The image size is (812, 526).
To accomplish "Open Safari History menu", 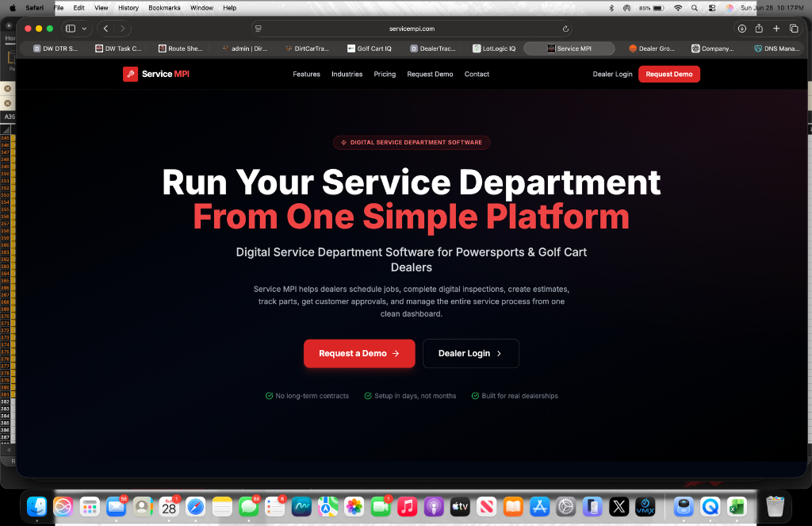I will (128, 8).
